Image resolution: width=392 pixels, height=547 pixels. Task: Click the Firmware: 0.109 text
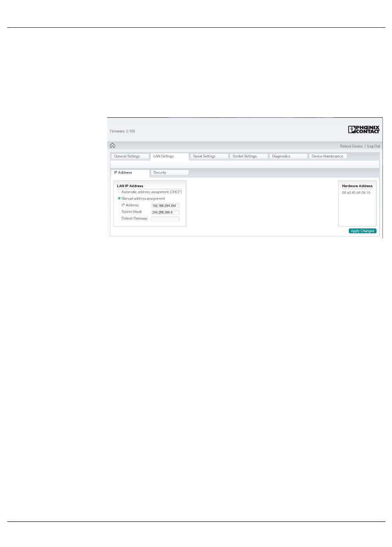coord(123,131)
